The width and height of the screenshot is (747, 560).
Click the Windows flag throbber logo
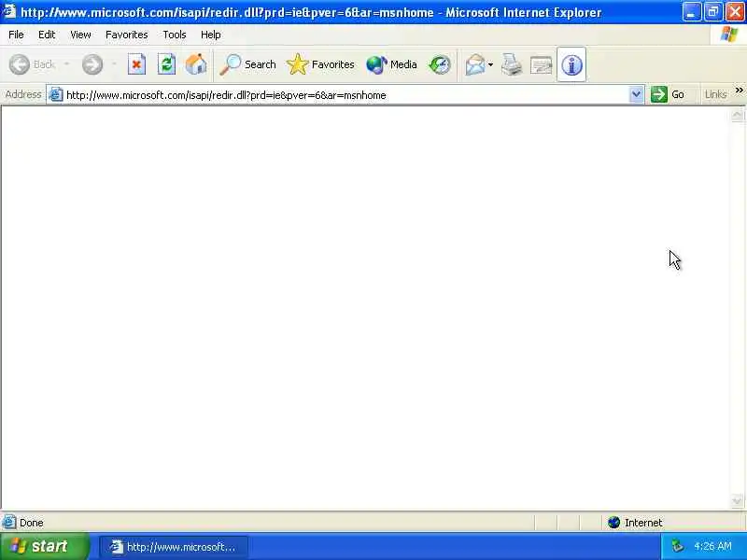click(729, 35)
